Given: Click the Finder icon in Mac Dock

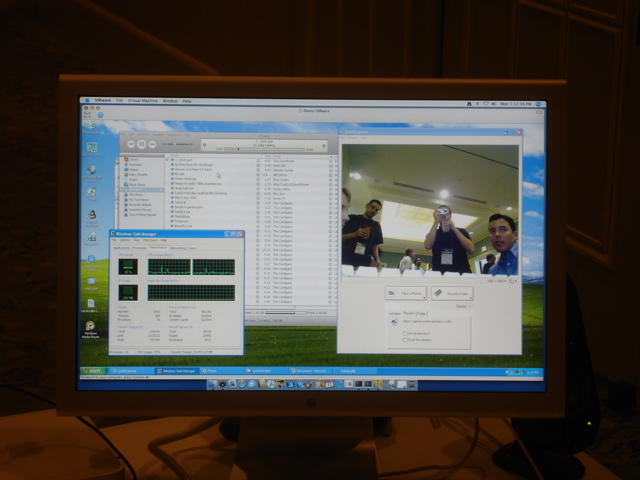Looking at the screenshot, I should click(x=212, y=384).
